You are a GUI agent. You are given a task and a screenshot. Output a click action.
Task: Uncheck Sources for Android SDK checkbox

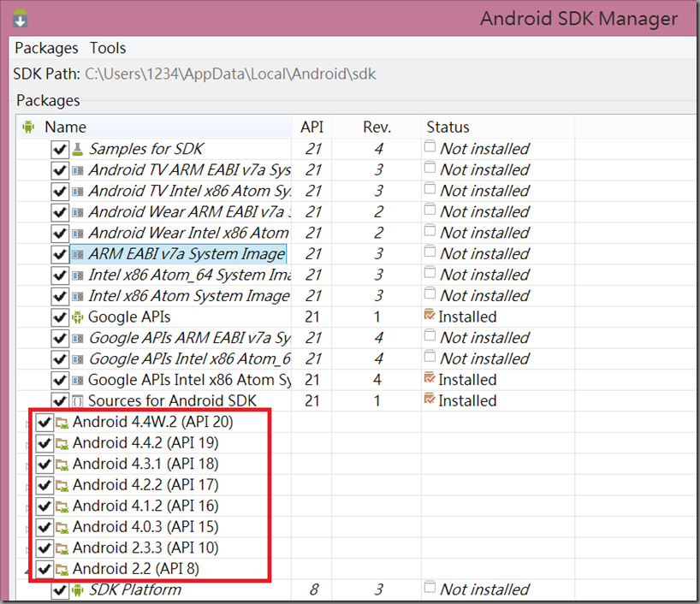pyautogui.click(x=60, y=400)
